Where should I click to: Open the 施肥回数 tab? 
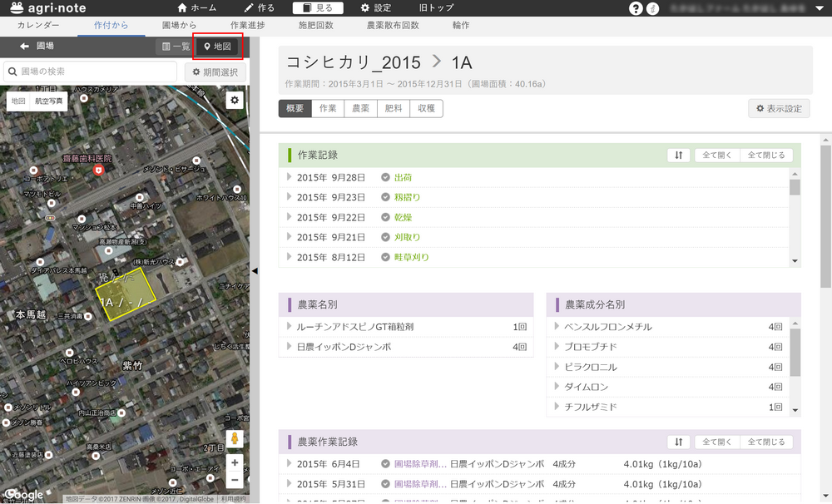click(315, 26)
